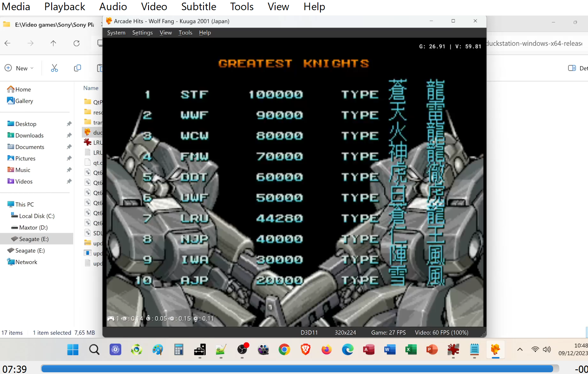Click the Calculator icon in the taskbar
Image resolution: width=588 pixels, height=374 pixels.
click(x=179, y=350)
